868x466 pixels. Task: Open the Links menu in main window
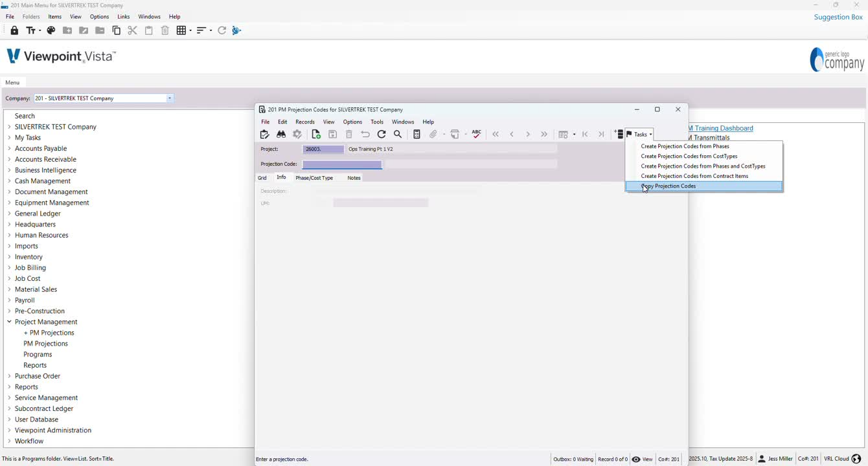(124, 17)
